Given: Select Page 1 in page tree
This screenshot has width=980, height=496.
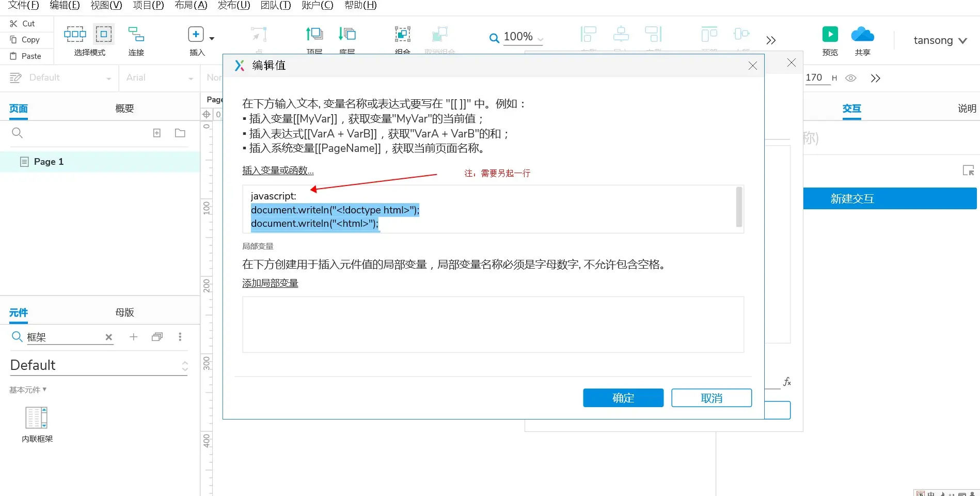Looking at the screenshot, I should (x=100, y=162).
